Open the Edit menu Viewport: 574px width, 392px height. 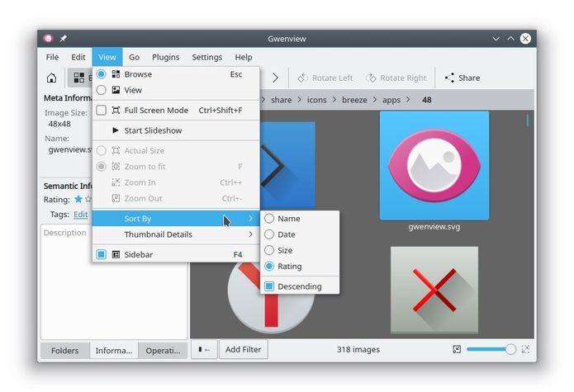pyautogui.click(x=78, y=57)
